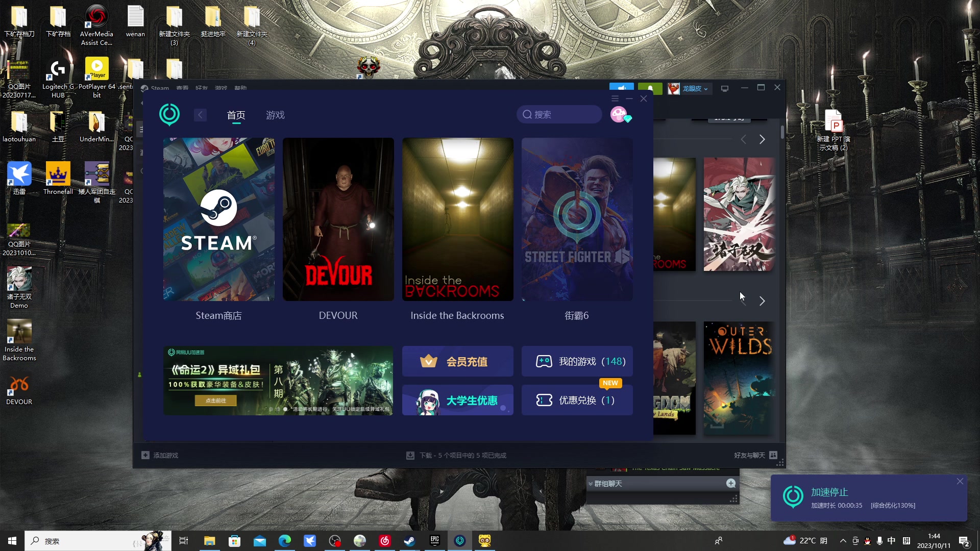Click the UU accelerator logo icon

tap(169, 115)
